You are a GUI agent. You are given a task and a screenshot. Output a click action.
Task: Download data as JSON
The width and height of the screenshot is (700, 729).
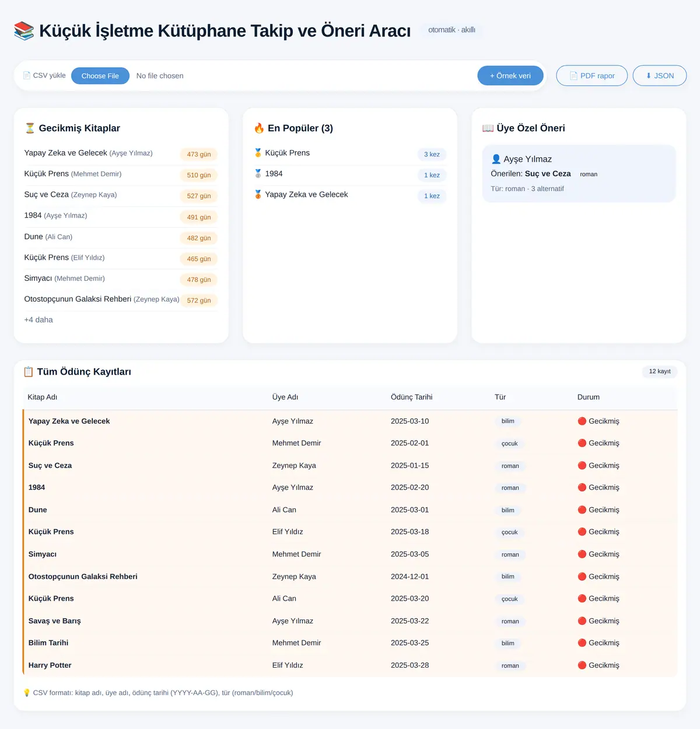tap(660, 76)
